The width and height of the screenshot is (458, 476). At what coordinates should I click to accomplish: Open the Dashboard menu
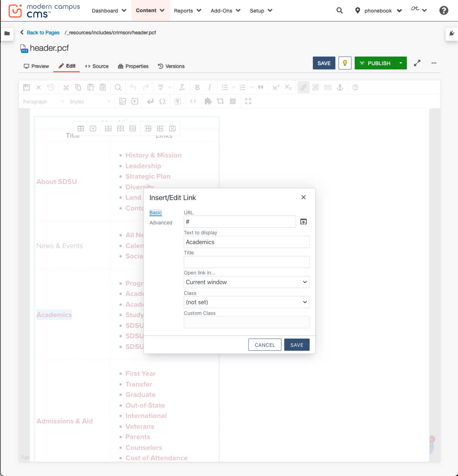[109, 11]
